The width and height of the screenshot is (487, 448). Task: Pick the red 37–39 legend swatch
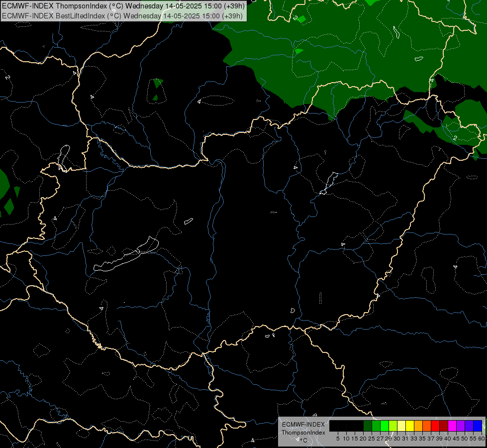[435, 426]
